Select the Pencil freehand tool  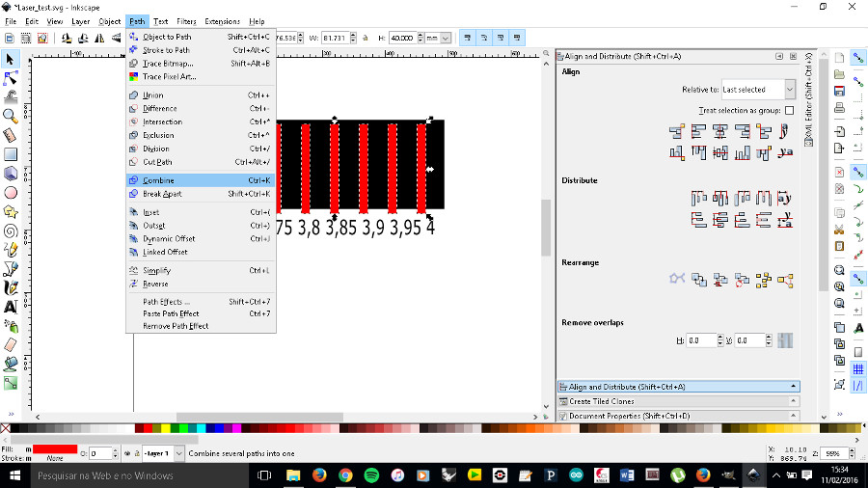click(x=11, y=250)
